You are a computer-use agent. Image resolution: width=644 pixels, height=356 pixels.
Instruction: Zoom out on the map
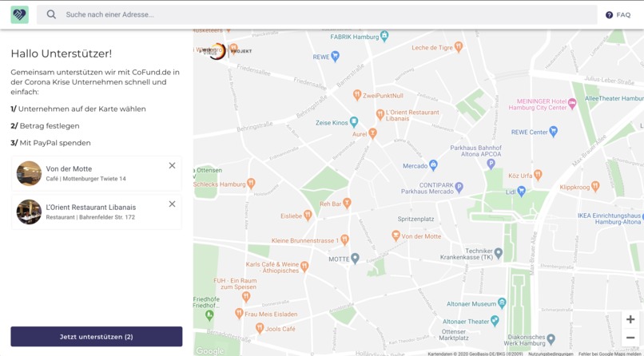pos(630,338)
